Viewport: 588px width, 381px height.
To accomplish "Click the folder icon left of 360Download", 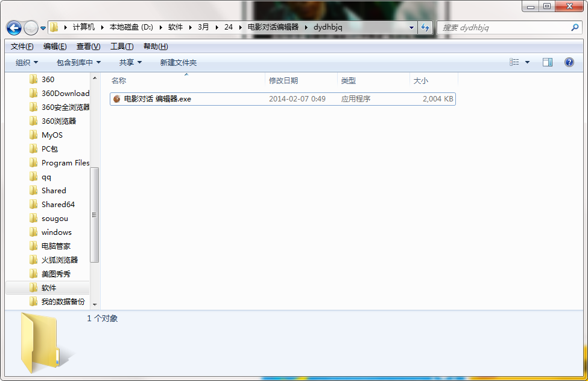I will (x=33, y=93).
